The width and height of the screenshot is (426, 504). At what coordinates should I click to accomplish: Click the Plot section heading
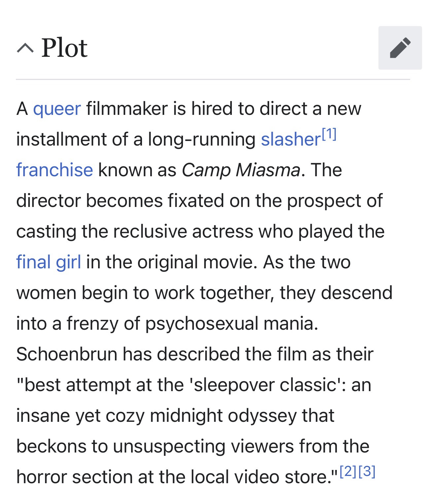(64, 48)
